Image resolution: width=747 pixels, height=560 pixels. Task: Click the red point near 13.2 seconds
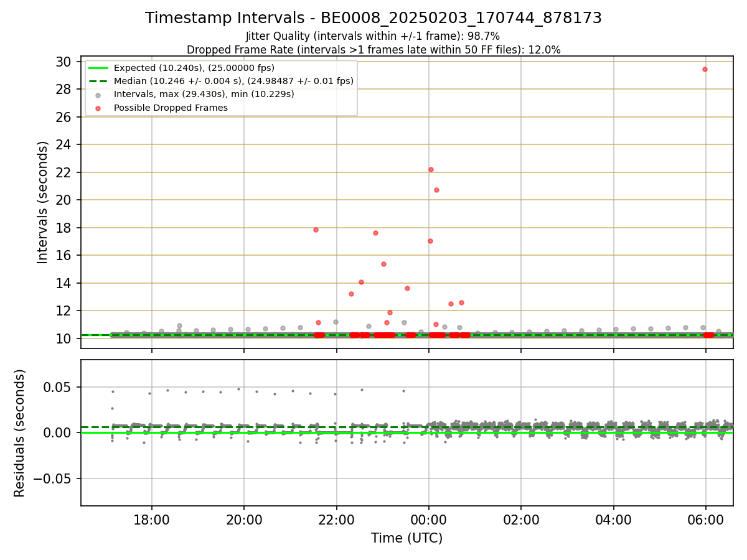pyautogui.click(x=351, y=294)
